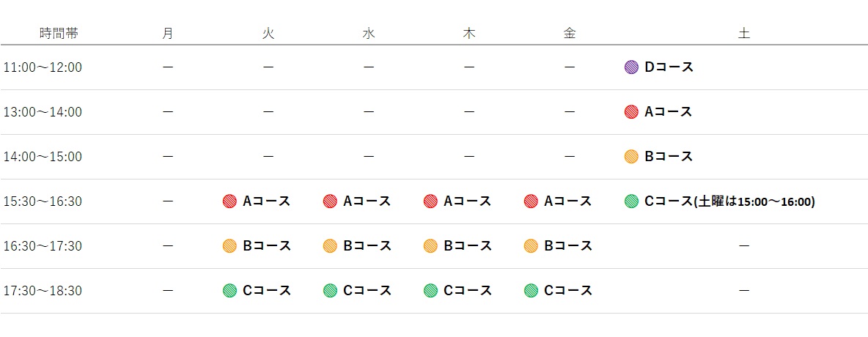
Task: Click Tuesday's Cコース label text
Action: (267, 291)
